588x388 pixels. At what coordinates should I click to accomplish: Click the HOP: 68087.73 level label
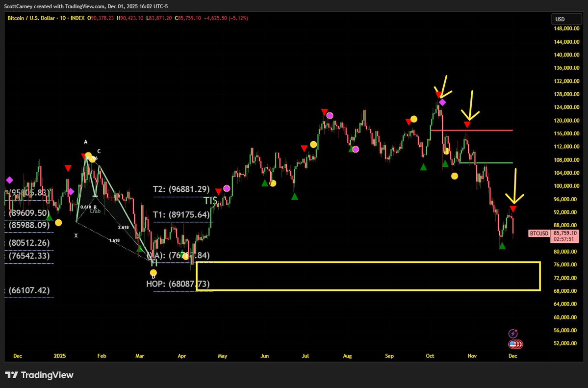pyautogui.click(x=178, y=284)
